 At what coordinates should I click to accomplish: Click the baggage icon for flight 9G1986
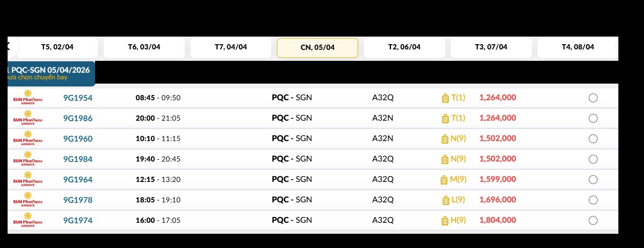point(445,119)
